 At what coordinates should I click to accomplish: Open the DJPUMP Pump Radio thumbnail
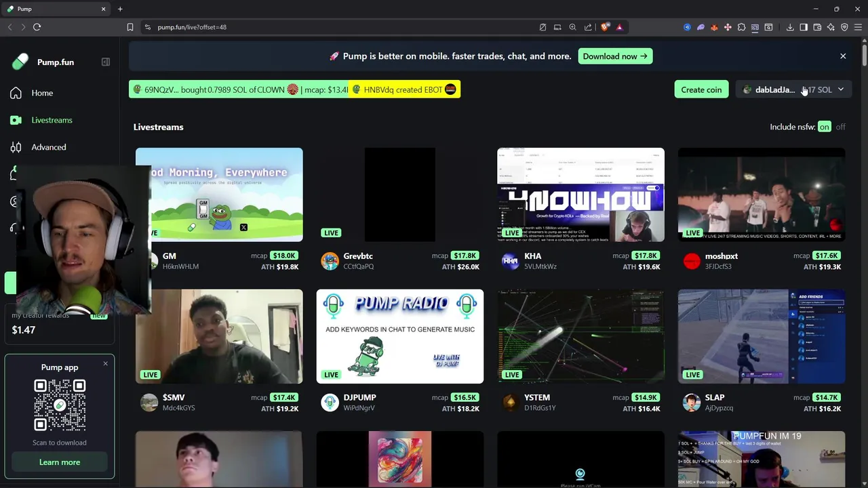[x=400, y=336]
